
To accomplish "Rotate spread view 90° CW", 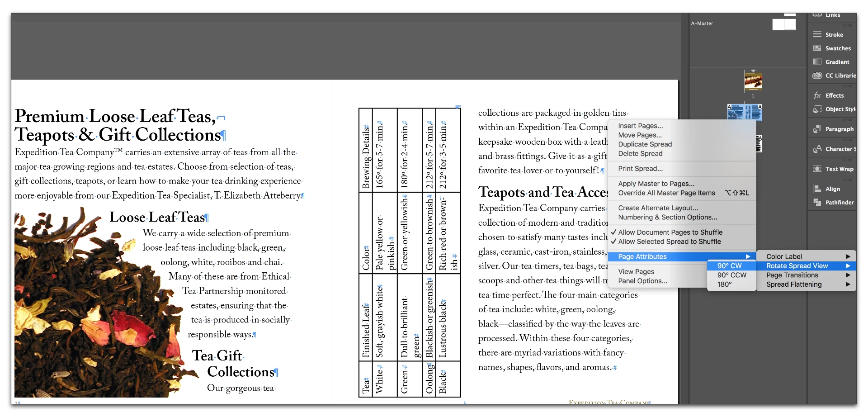I will click(731, 266).
